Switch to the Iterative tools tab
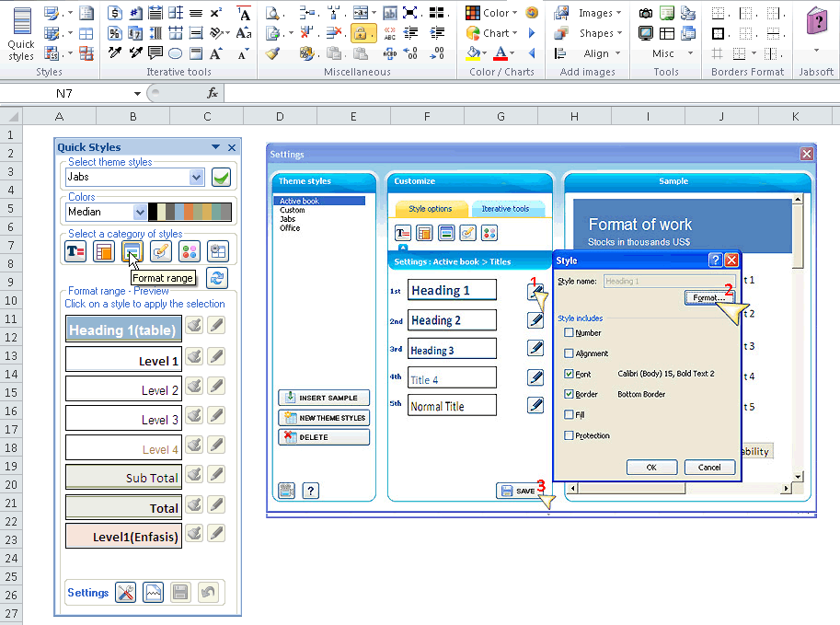This screenshot has width=840, height=625. coord(505,209)
